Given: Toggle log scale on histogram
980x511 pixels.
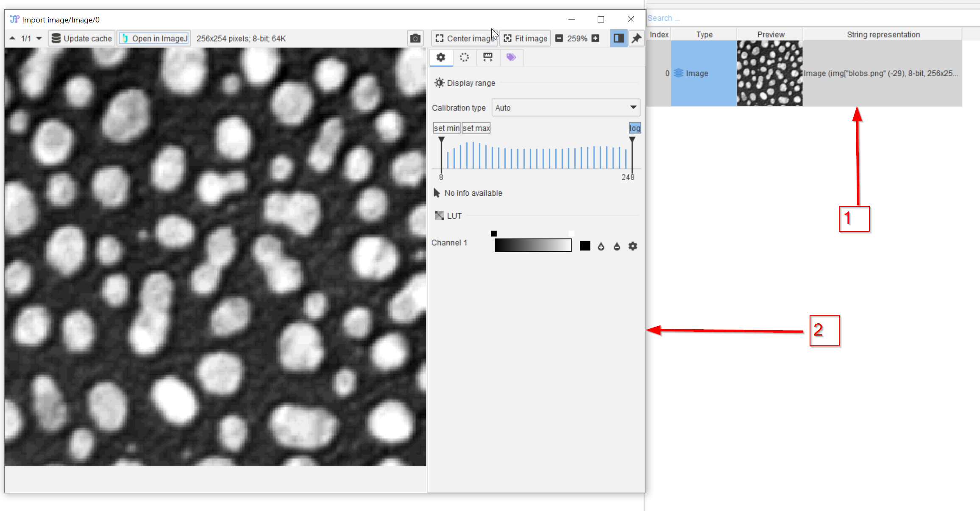Looking at the screenshot, I should pyautogui.click(x=635, y=128).
